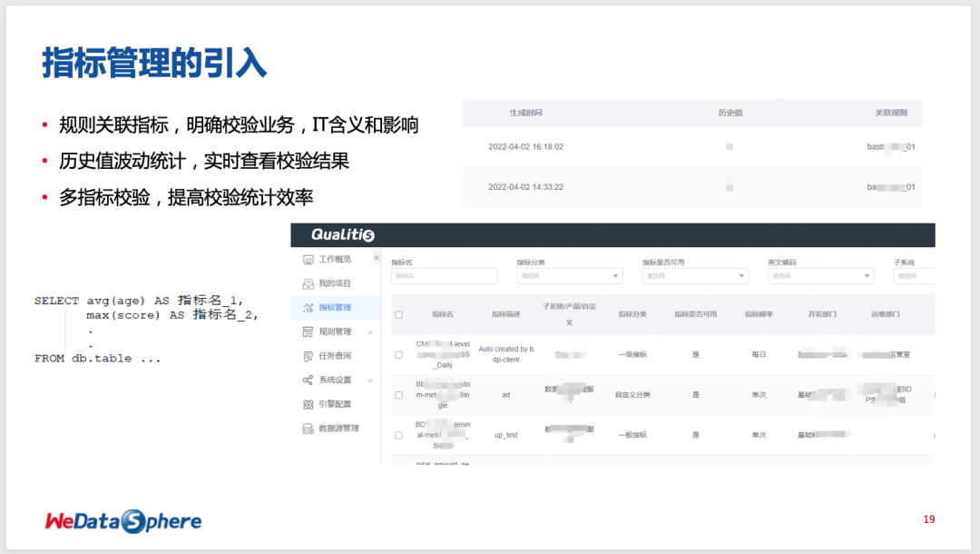Click the 工作概览 dashboard icon
This screenshot has width=980, height=554.
(x=309, y=260)
